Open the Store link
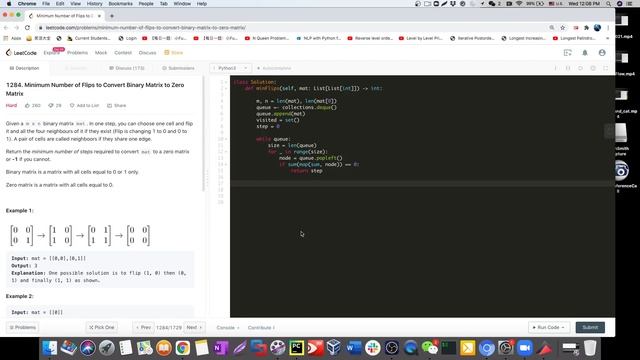The height and width of the screenshot is (360, 640). [174, 53]
